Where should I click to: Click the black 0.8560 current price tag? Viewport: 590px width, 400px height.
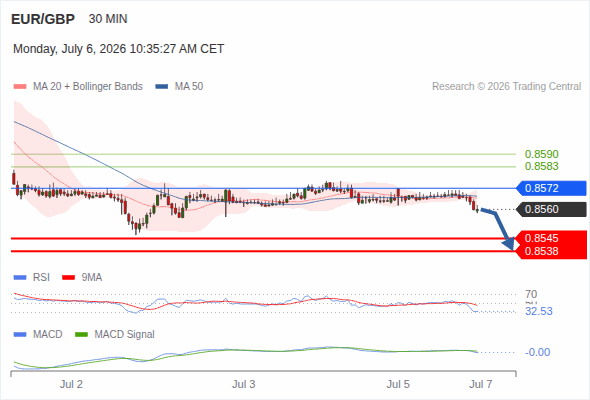[x=551, y=209]
